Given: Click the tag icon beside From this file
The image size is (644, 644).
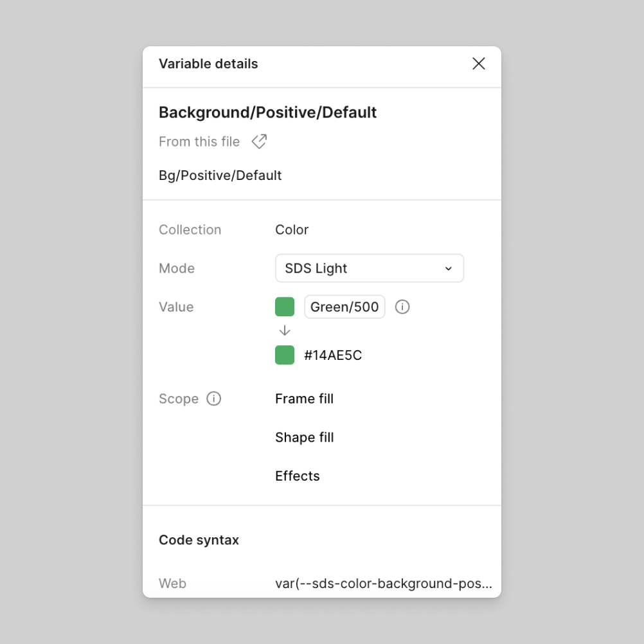Looking at the screenshot, I should [x=259, y=141].
